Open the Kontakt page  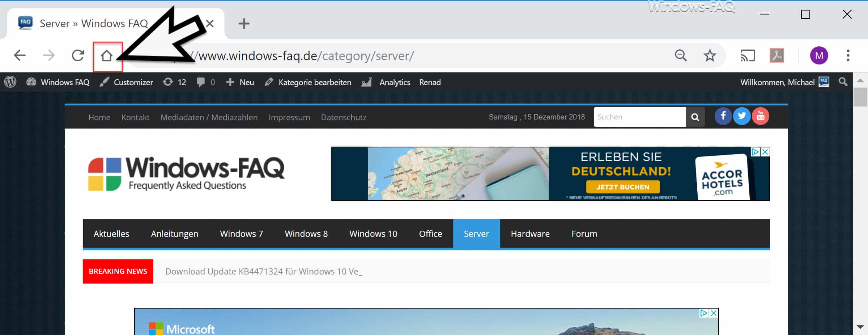point(135,117)
